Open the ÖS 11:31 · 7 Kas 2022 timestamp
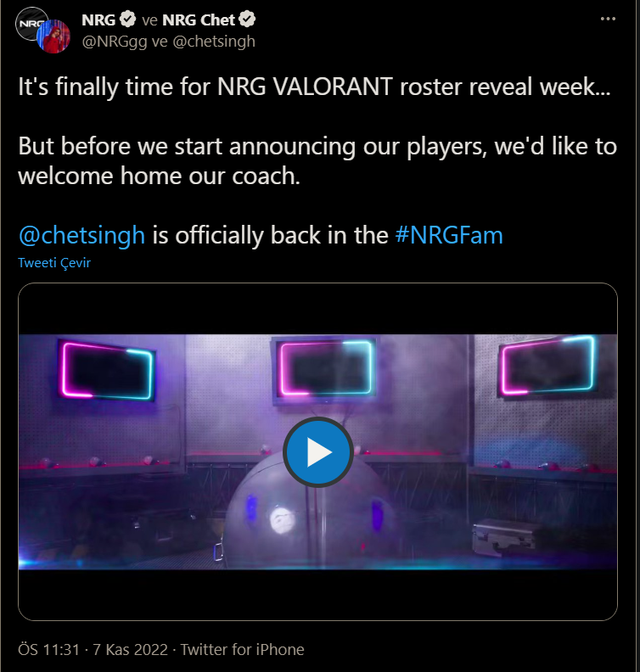Viewport: 640px width, 672px height. coord(93,649)
